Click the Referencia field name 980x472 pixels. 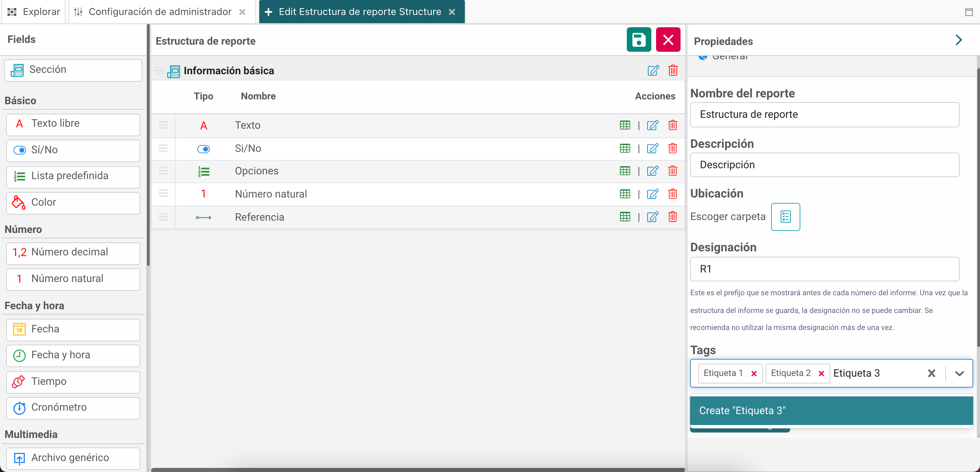(259, 217)
